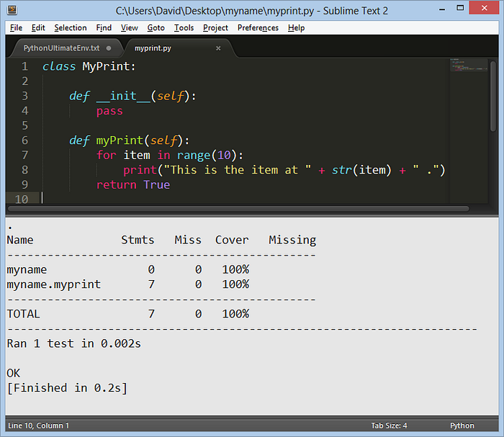Click unsaved dot on PythonUltimateEnv.txt tab

109,48
